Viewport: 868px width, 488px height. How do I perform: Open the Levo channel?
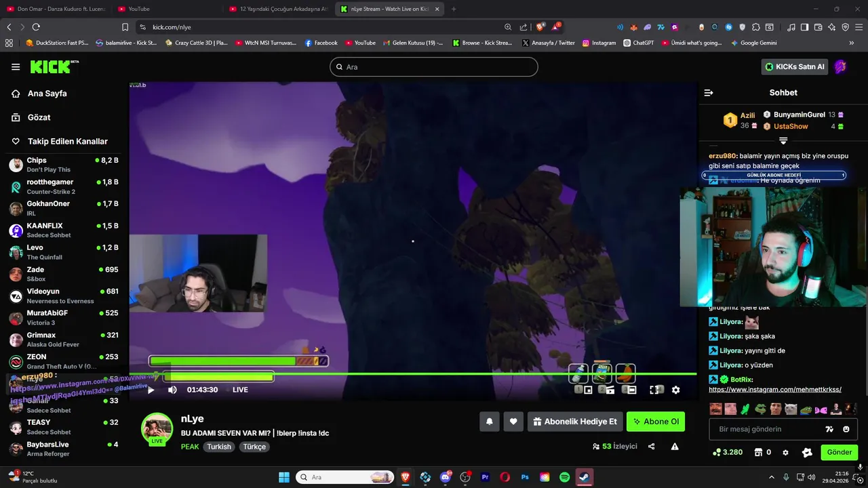point(64,252)
